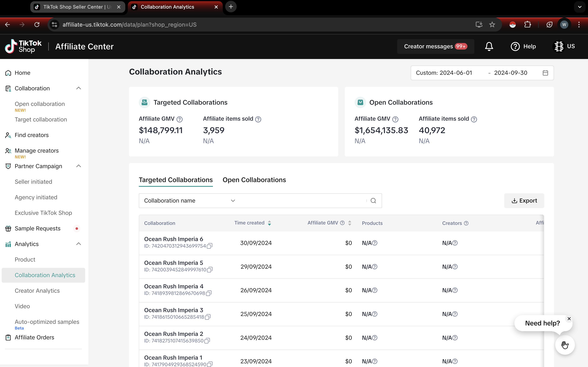The image size is (588, 367).
Task: Collapse the Collaboration sidebar section
Action: (78, 88)
